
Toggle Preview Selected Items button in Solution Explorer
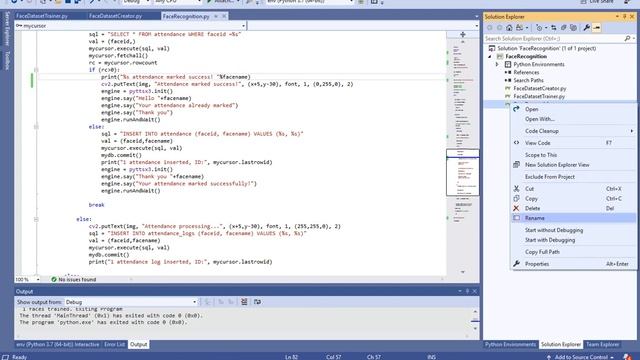click(x=596, y=28)
